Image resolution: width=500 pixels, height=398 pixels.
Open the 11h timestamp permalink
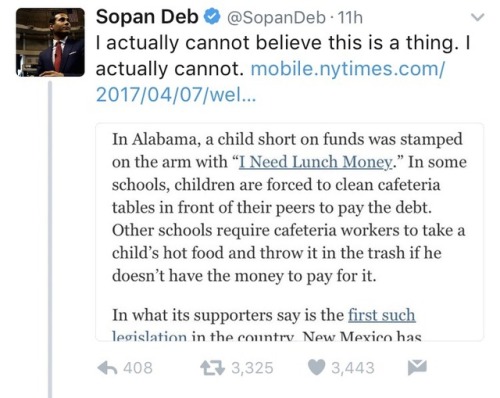point(350,17)
